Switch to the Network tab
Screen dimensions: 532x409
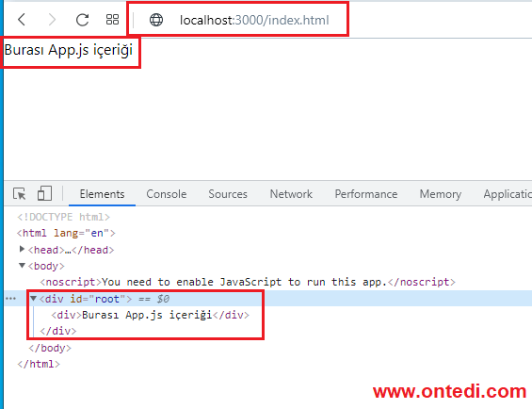click(291, 194)
